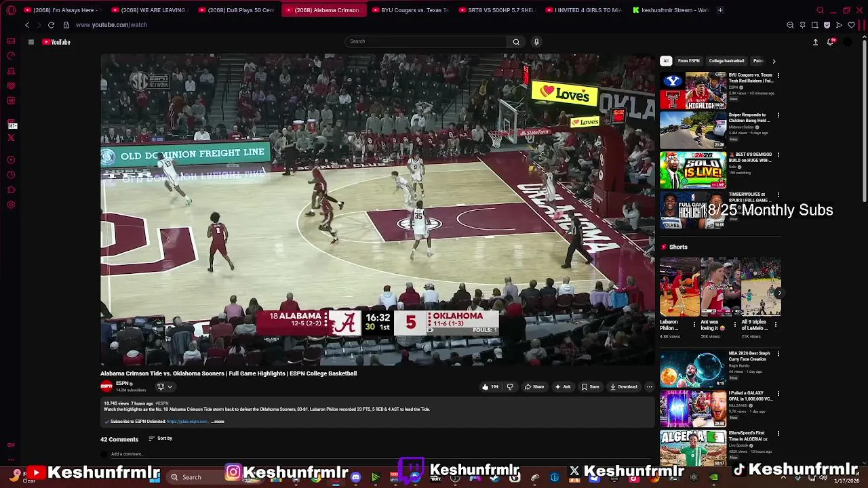Click the YouTube search field
868x488 pixels.
[x=425, y=42]
